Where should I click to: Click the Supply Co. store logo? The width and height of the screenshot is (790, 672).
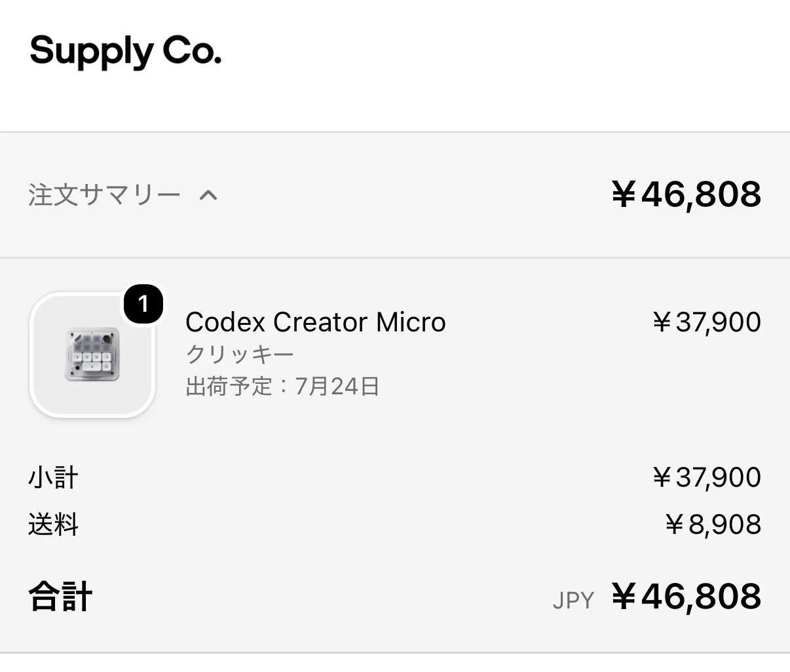pos(126,51)
